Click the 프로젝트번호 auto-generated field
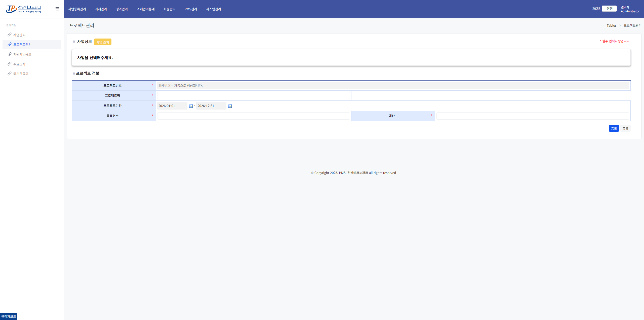The width and height of the screenshot is (644, 320). point(393,86)
